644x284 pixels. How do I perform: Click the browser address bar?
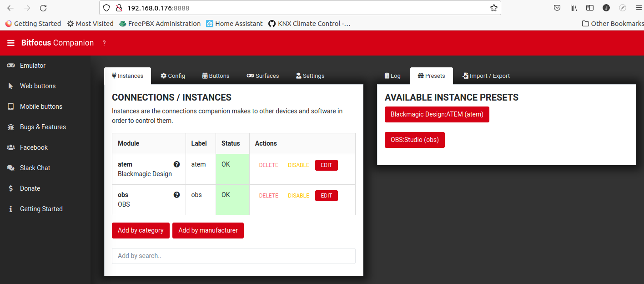300,8
